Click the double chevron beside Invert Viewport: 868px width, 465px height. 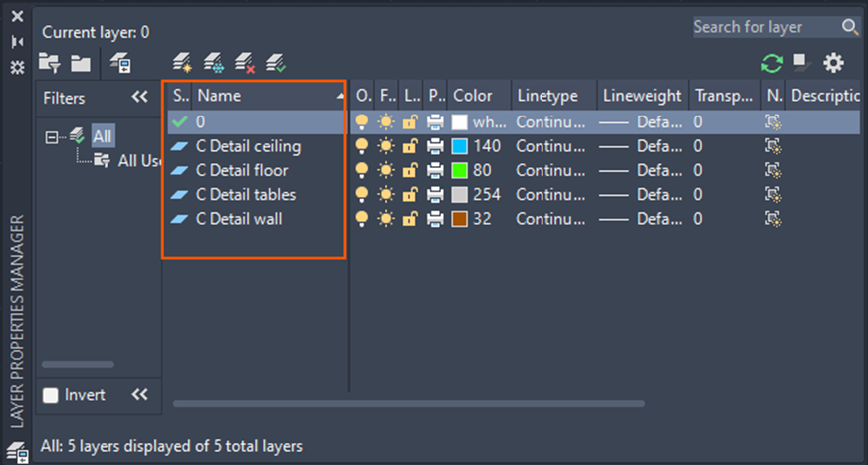(139, 395)
